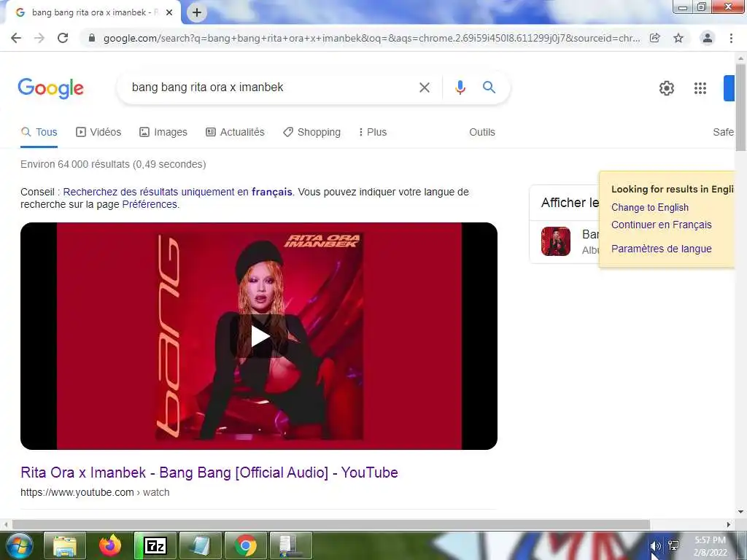
Task: Click the browser forward arrow
Action: click(x=39, y=38)
